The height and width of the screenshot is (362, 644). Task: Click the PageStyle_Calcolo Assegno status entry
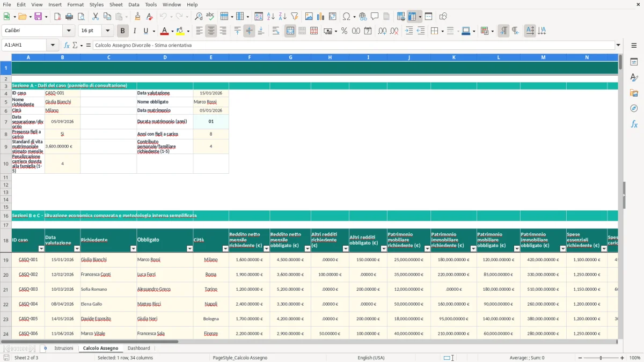[240, 358]
